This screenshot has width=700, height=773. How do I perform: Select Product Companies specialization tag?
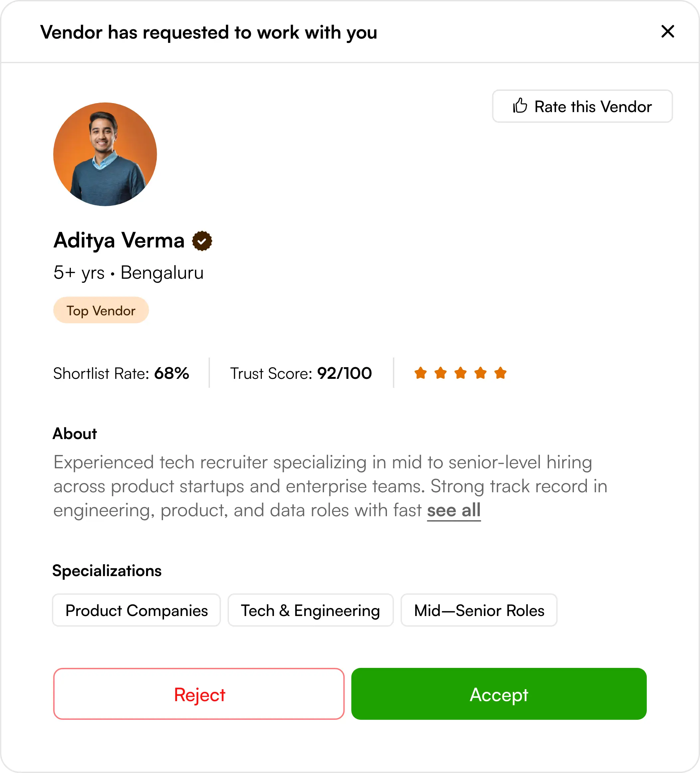[136, 610]
